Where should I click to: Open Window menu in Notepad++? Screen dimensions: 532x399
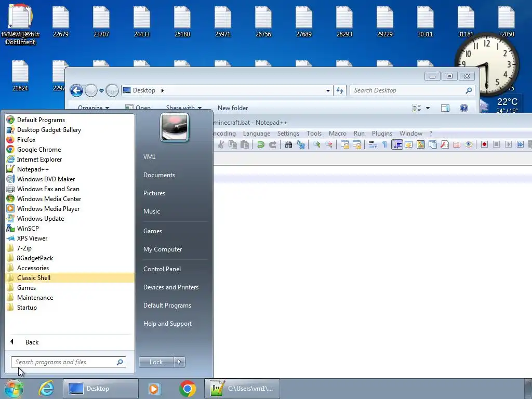(x=411, y=134)
